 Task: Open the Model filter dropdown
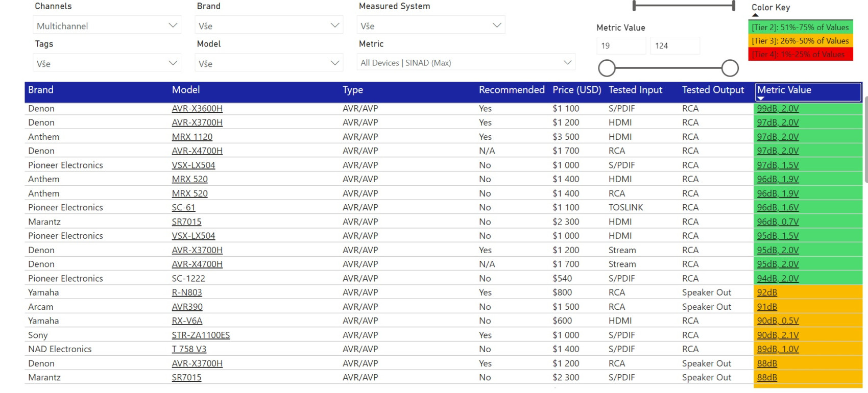click(x=269, y=63)
